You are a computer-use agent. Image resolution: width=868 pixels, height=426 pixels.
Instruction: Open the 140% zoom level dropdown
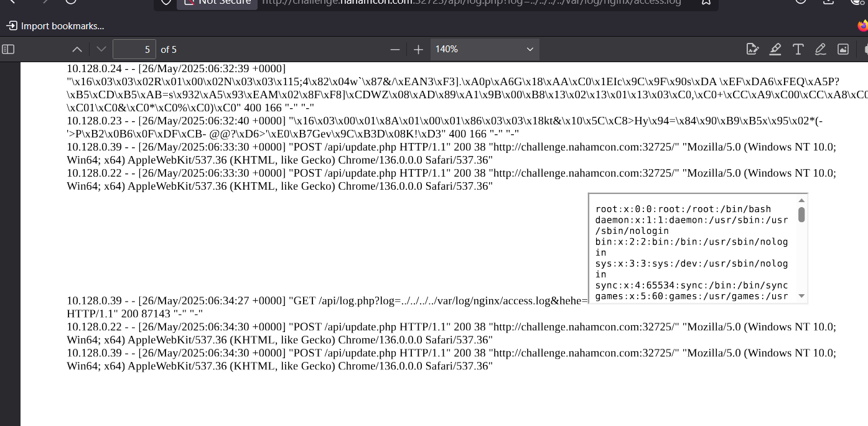(484, 49)
